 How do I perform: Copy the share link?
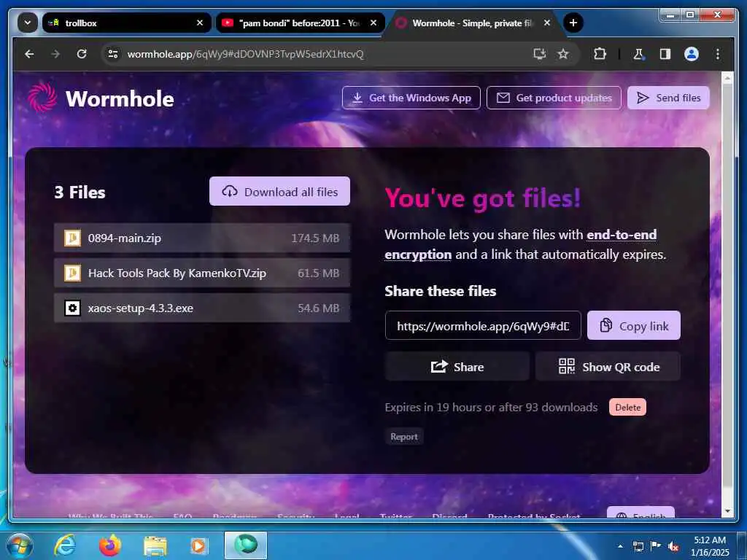click(x=634, y=326)
